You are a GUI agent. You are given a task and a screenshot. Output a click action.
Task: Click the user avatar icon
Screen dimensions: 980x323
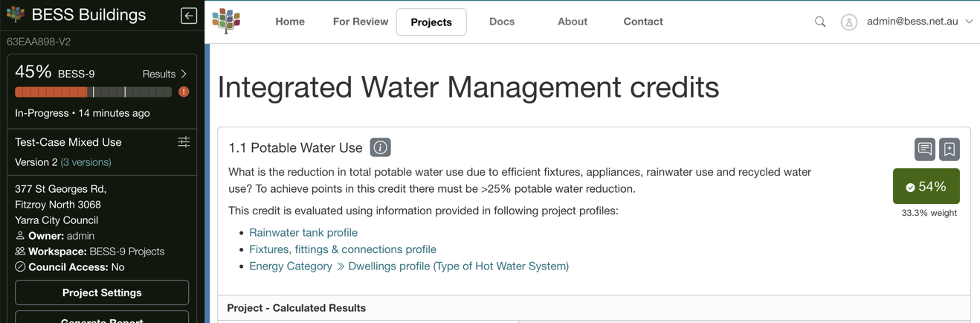point(848,22)
